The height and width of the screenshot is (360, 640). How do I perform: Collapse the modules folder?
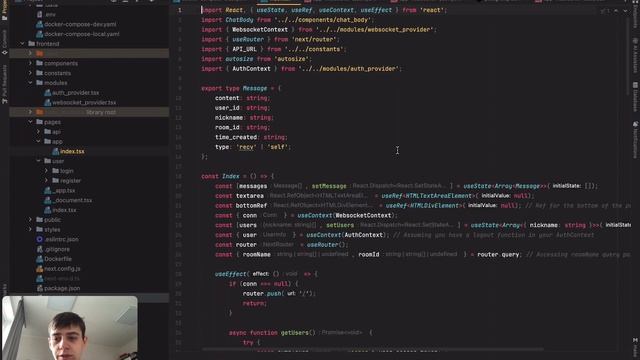point(30,83)
